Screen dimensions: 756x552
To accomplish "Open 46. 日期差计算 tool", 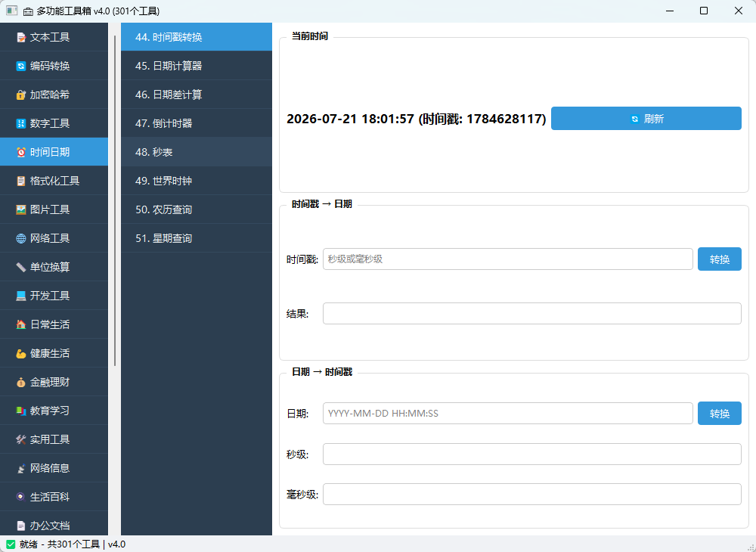I will pyautogui.click(x=197, y=95).
